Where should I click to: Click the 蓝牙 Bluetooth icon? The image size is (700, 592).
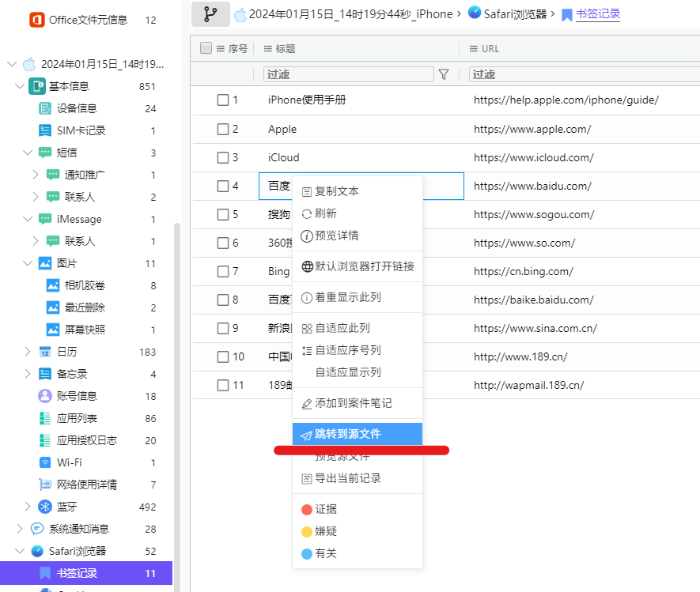[44, 507]
